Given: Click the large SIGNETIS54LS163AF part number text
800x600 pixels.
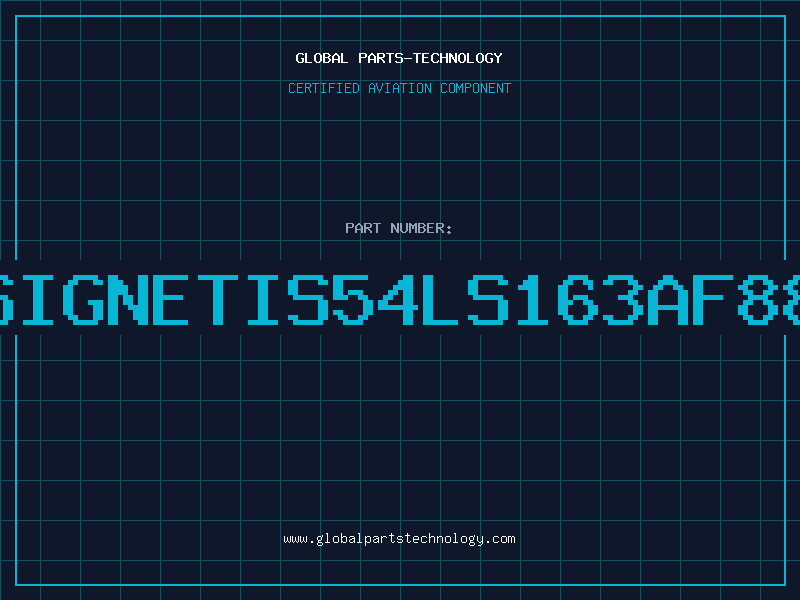Looking at the screenshot, I should (400, 299).
